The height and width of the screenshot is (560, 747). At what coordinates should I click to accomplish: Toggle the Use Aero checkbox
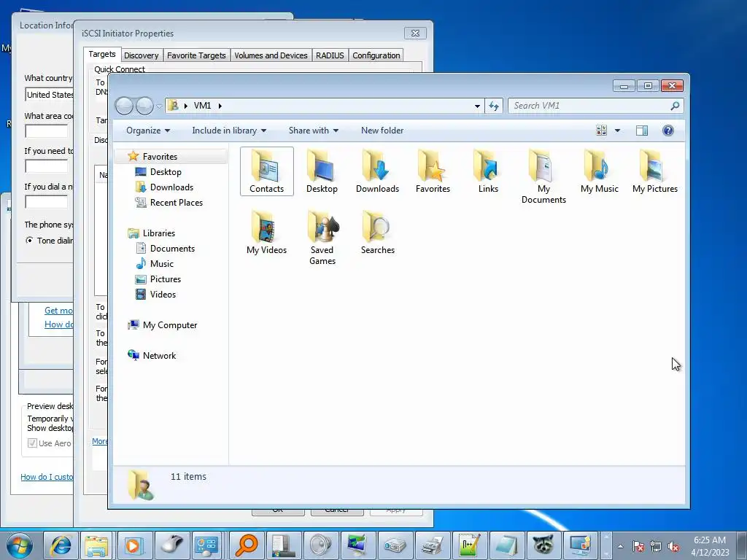click(32, 443)
